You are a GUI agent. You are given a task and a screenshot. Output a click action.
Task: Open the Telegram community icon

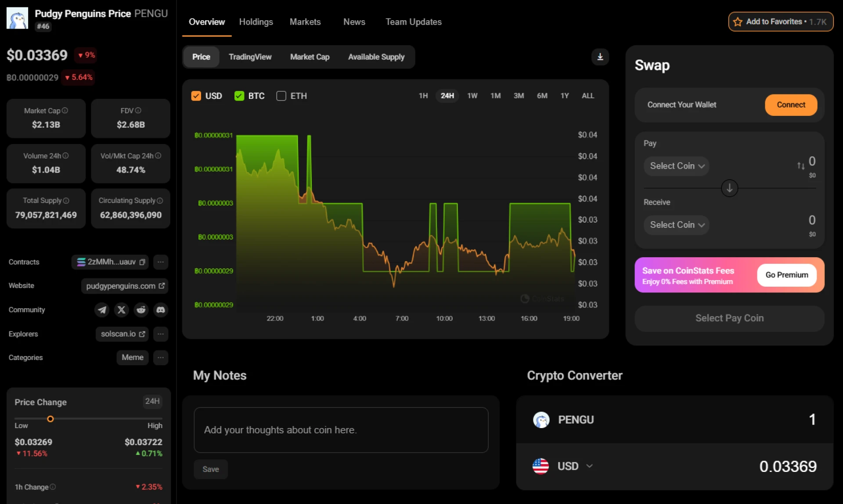coord(101,310)
